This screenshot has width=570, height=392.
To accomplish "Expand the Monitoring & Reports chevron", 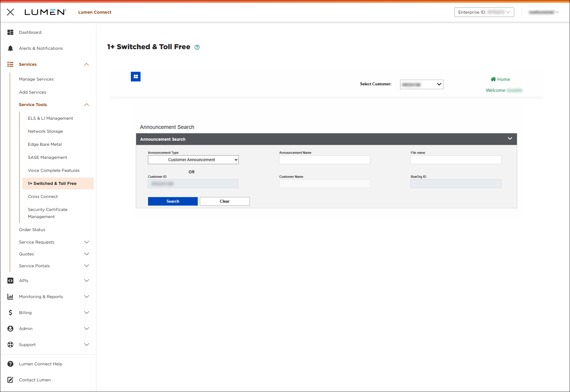I will (87, 297).
